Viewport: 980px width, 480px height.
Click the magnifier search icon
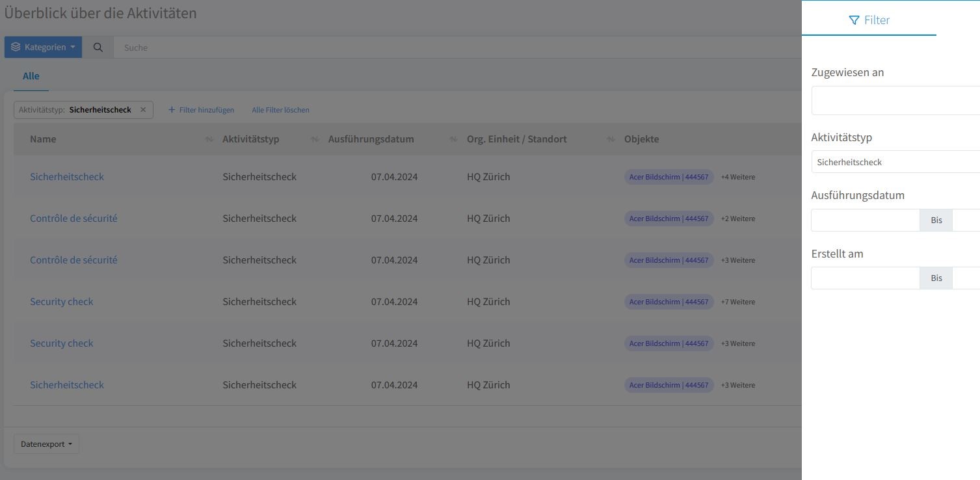point(98,47)
